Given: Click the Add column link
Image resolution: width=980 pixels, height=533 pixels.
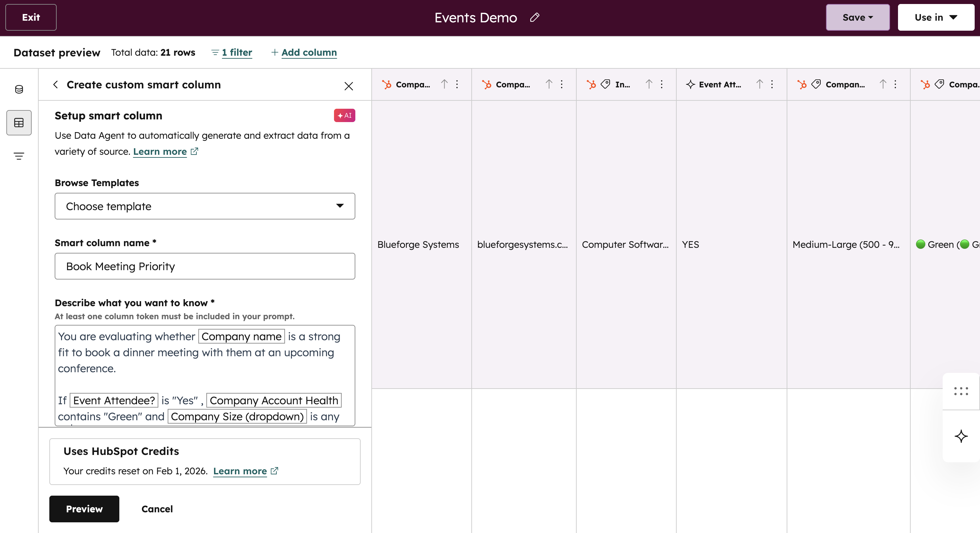Looking at the screenshot, I should pyautogui.click(x=309, y=52).
